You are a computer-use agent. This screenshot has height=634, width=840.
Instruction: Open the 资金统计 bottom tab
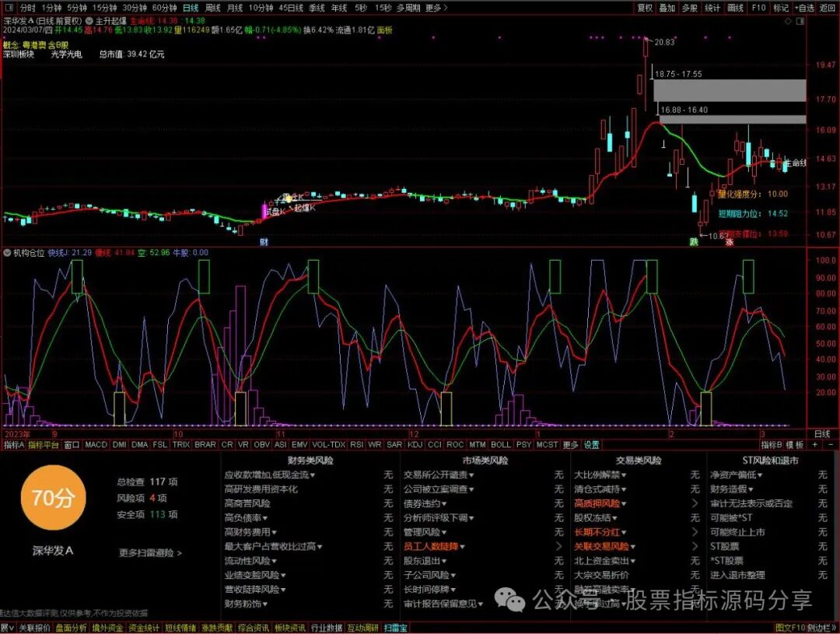click(144, 628)
